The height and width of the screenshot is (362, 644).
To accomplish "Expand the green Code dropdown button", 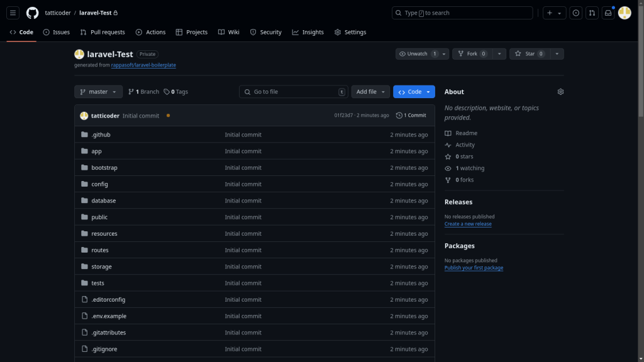I will [414, 92].
